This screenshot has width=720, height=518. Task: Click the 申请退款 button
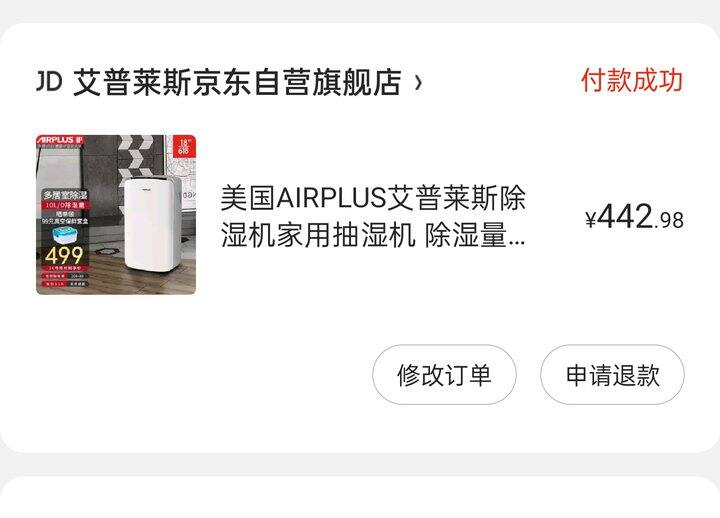612,375
